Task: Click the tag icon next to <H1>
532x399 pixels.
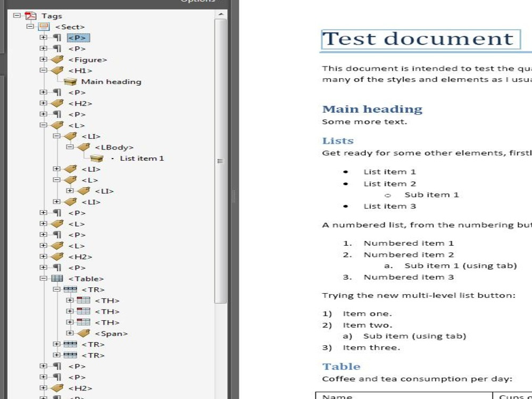Action: (57, 71)
